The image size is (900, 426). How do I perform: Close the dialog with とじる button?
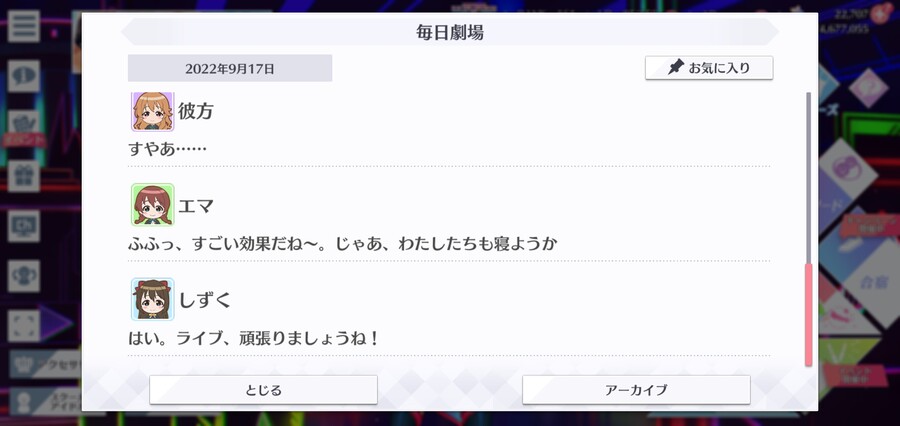click(263, 390)
